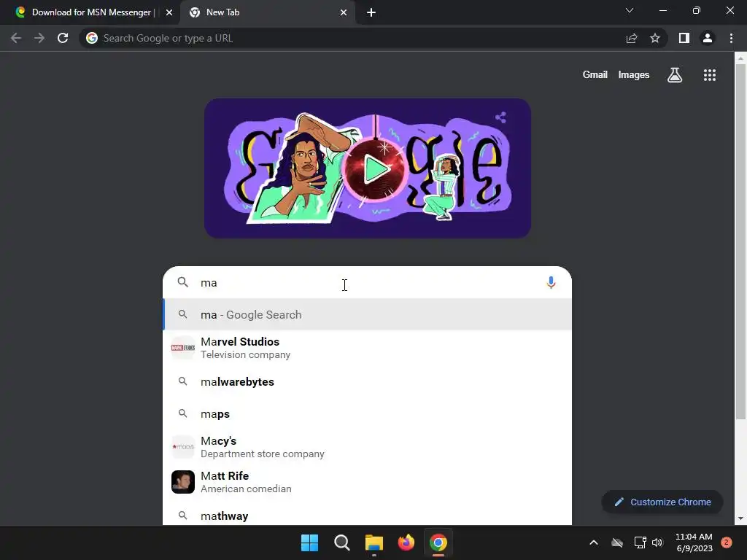747x560 pixels.
Task: Click the page vertical scrollbar thumb
Action: point(740,242)
